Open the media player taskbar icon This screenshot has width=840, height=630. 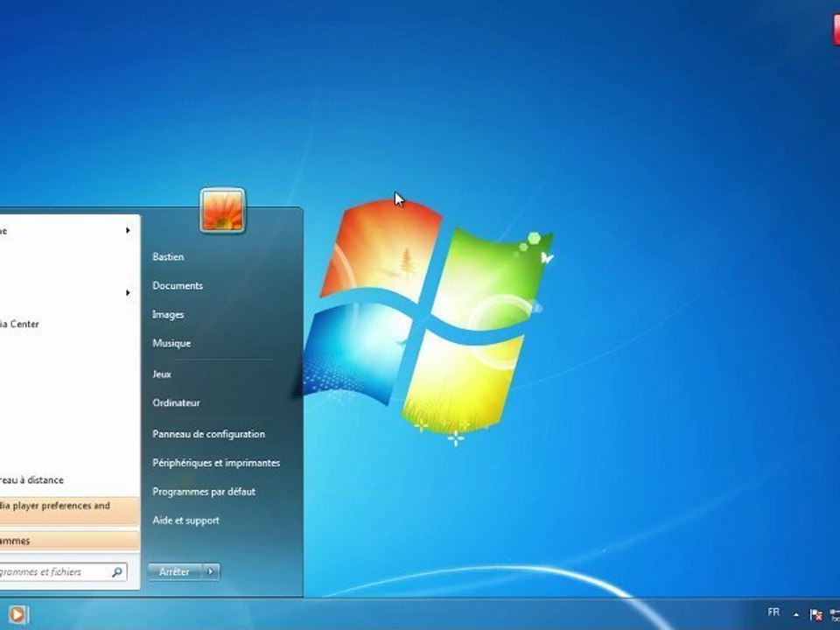click(x=17, y=614)
